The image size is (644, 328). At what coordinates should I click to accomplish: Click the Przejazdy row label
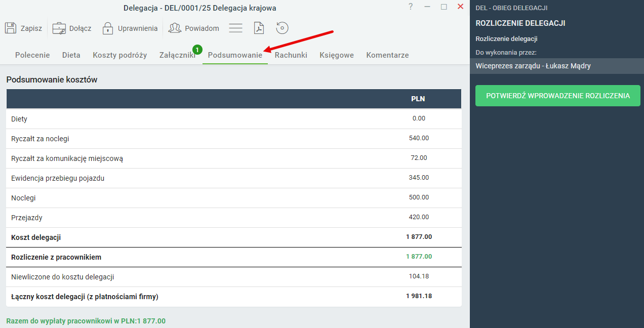(x=27, y=218)
